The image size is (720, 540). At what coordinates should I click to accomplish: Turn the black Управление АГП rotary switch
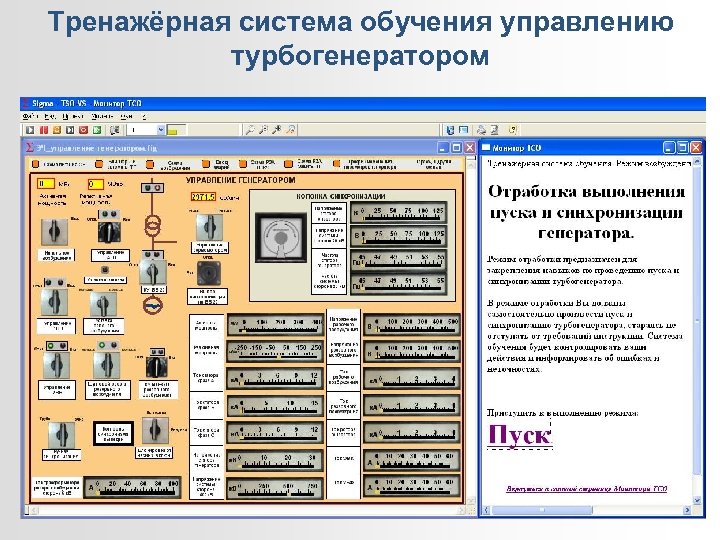pyautogui.click(x=109, y=232)
